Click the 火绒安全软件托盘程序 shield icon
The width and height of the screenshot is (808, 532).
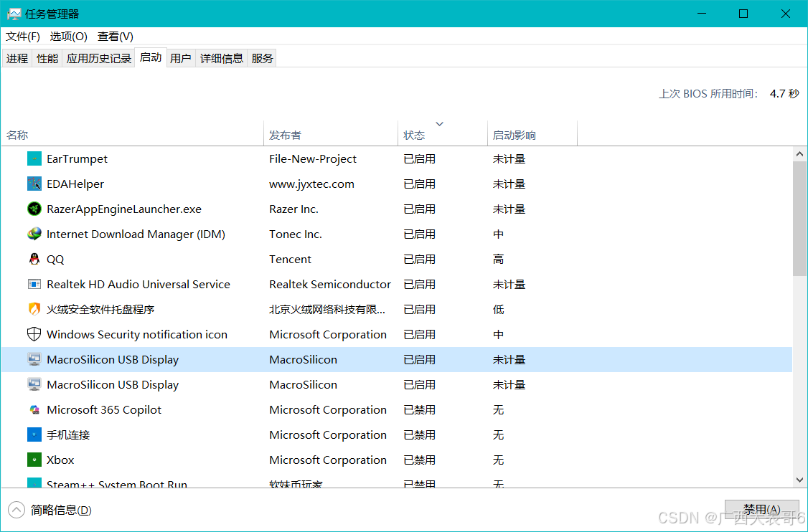[34, 309]
